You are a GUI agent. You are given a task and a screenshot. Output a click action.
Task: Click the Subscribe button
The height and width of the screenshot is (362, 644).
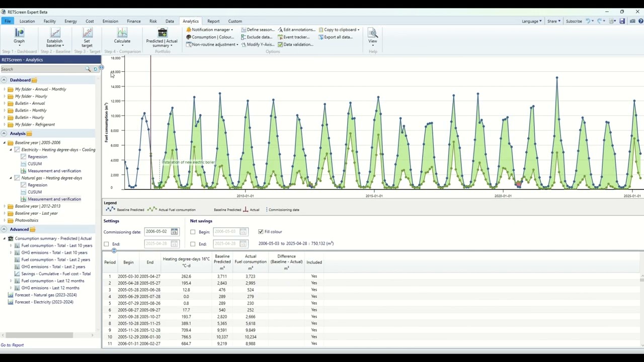click(x=574, y=21)
